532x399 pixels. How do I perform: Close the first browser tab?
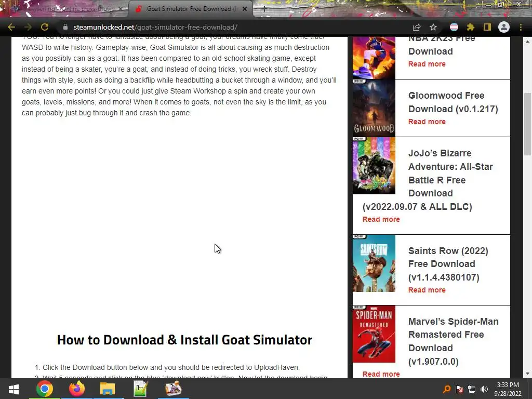pyautogui.click(x=121, y=9)
